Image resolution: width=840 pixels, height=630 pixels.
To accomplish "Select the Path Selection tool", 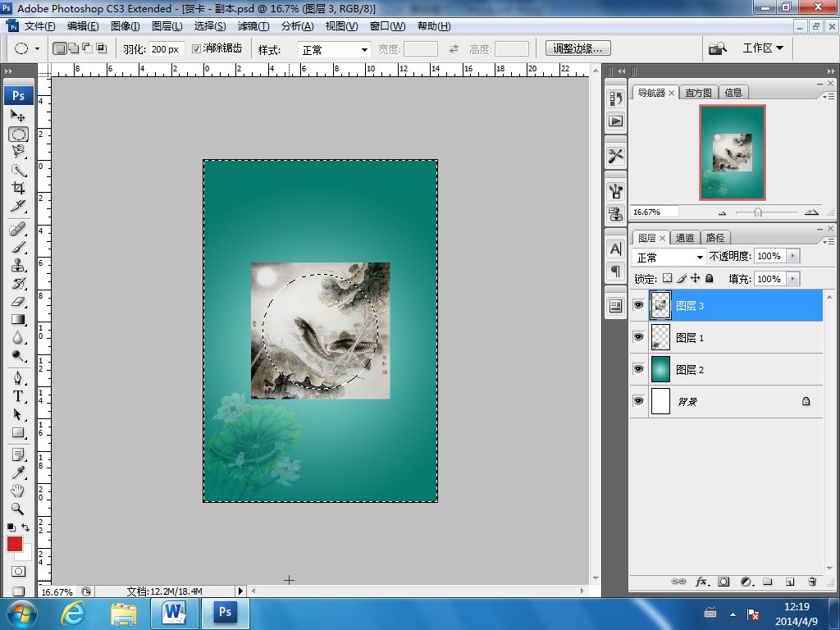I will [18, 414].
